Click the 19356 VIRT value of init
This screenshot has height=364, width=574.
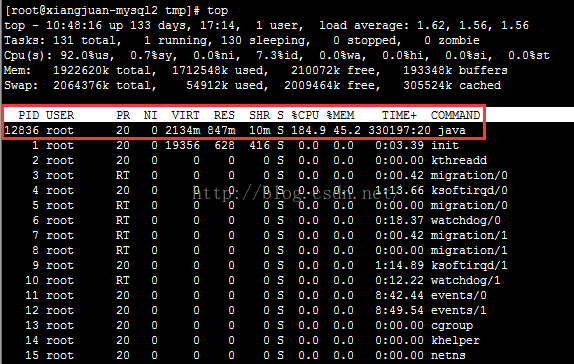point(182,145)
